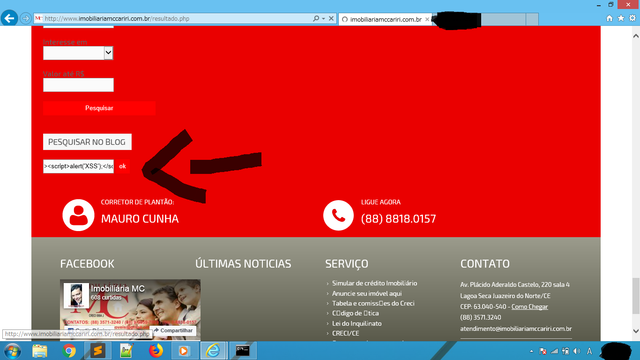Click the phone icon beside Ligue Agora
This screenshot has width=640, height=360.
coord(338,215)
